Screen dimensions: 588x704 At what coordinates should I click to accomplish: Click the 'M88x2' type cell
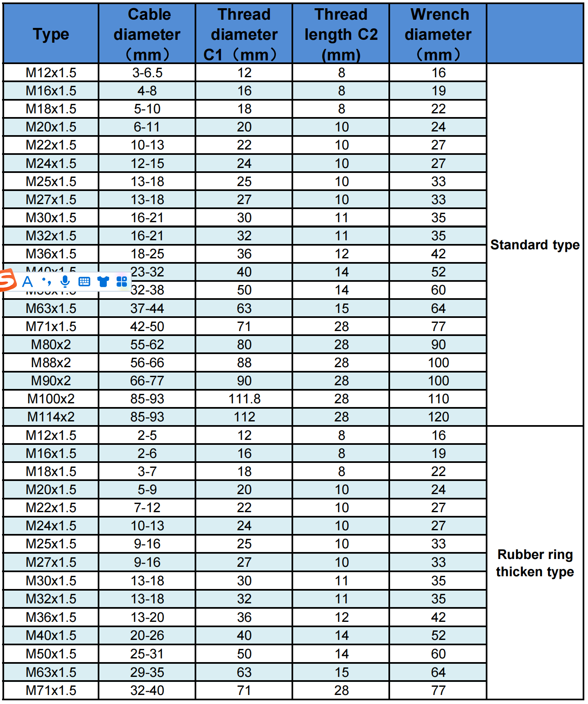[51, 363]
